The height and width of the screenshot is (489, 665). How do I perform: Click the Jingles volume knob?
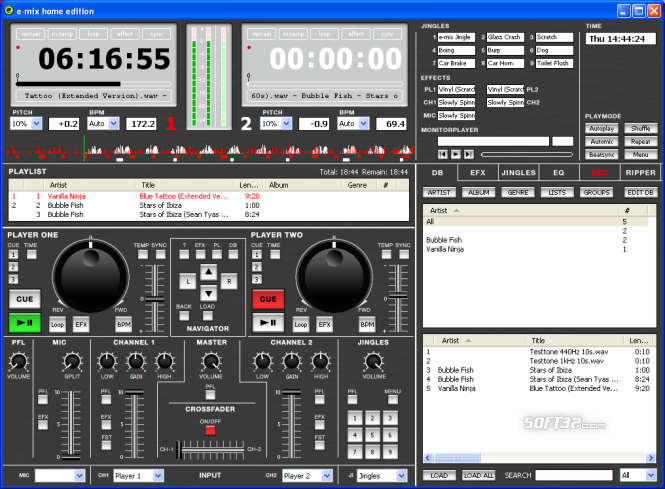pyautogui.click(x=374, y=361)
